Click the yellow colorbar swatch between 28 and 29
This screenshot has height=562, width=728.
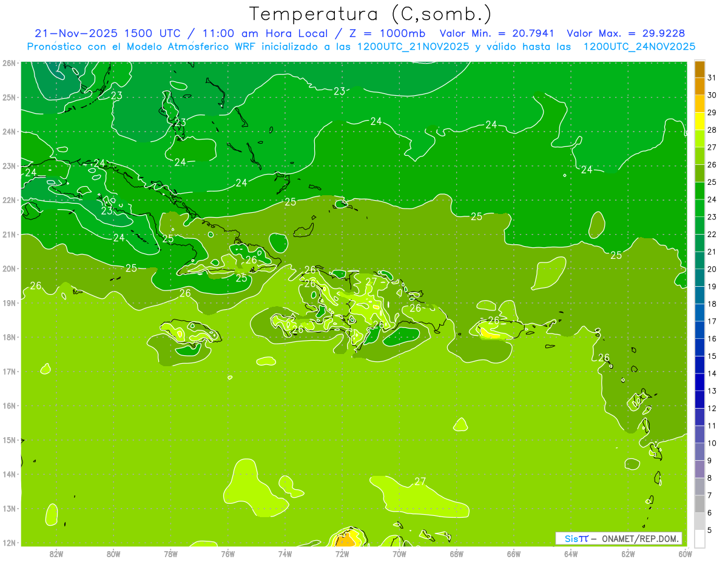click(x=699, y=121)
